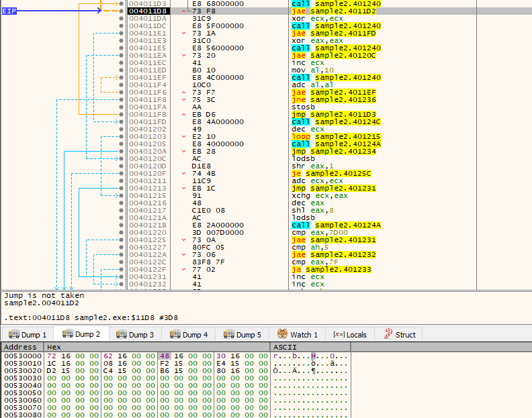Switch to Dump 4 tab
The height and width of the screenshot is (418, 532).
point(189,335)
